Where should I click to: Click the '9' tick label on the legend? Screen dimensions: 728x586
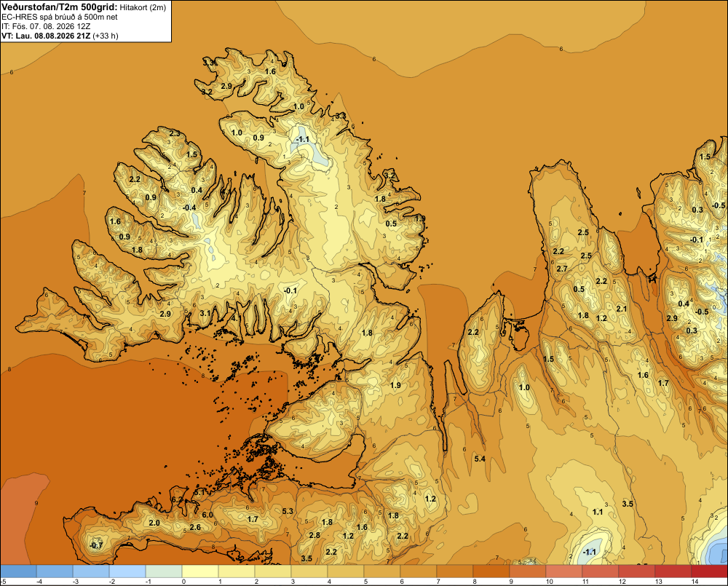[x=511, y=582]
